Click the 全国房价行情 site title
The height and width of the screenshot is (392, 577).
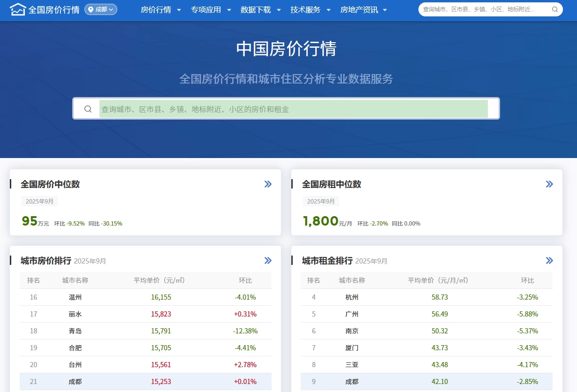tap(54, 10)
